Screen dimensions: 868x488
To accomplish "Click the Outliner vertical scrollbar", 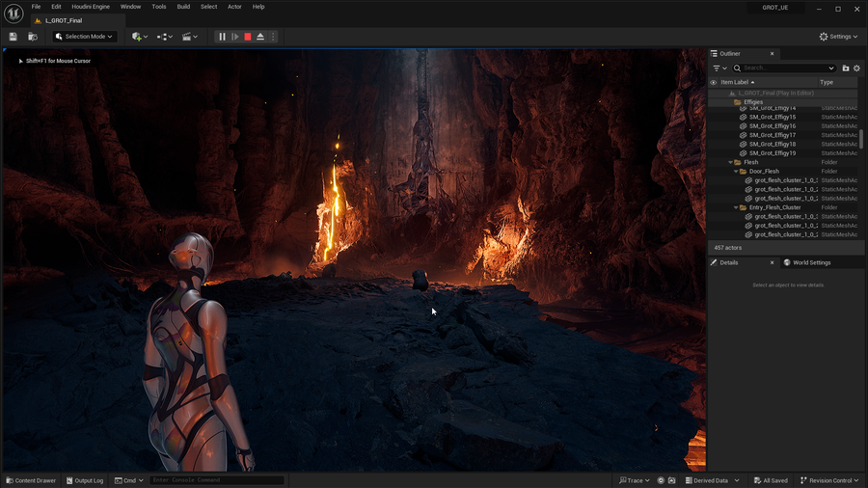I will click(861, 138).
